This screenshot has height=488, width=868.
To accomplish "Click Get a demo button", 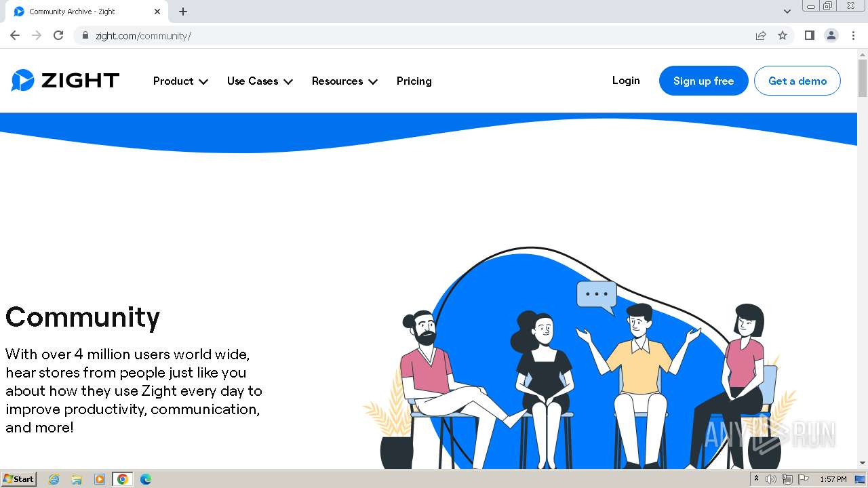I will click(x=797, y=81).
